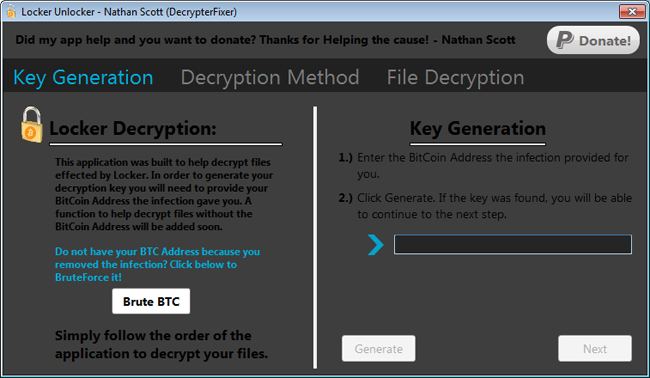
Task: Click the Generate button
Action: click(x=378, y=349)
